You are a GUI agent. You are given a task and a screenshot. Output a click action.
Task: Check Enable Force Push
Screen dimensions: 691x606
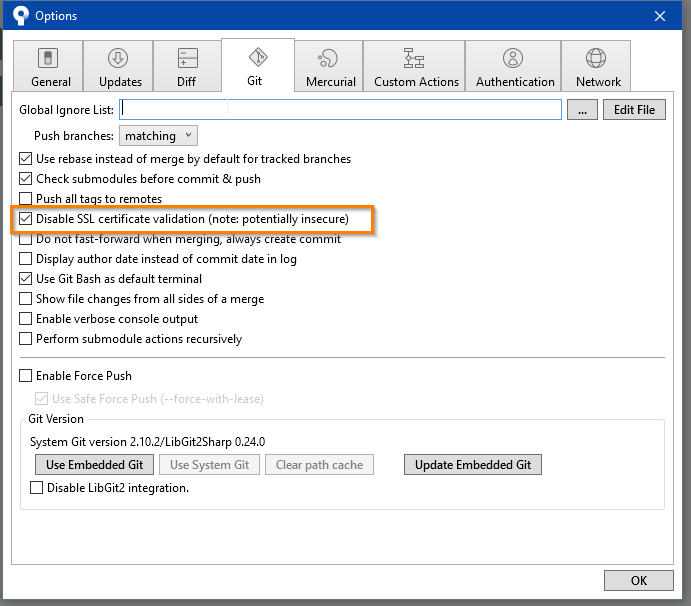click(26, 375)
